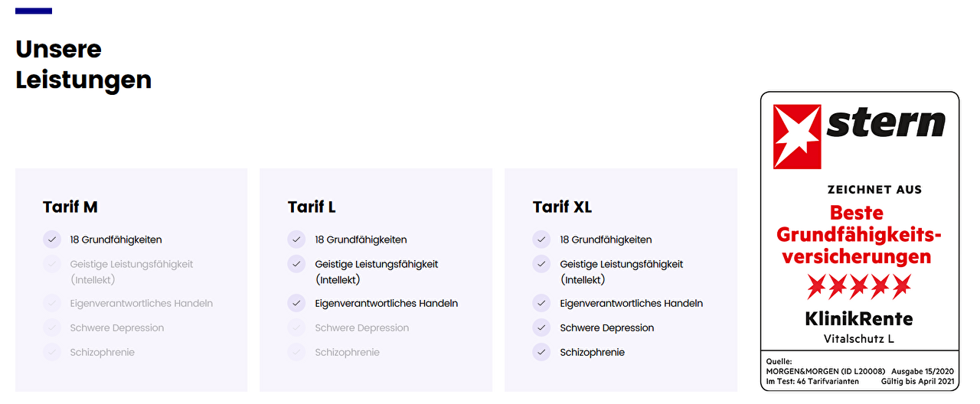Click faded checkmark beside Eigenverantwortliches Handeln in Tarif M
980x404 pixels.
tap(52, 303)
